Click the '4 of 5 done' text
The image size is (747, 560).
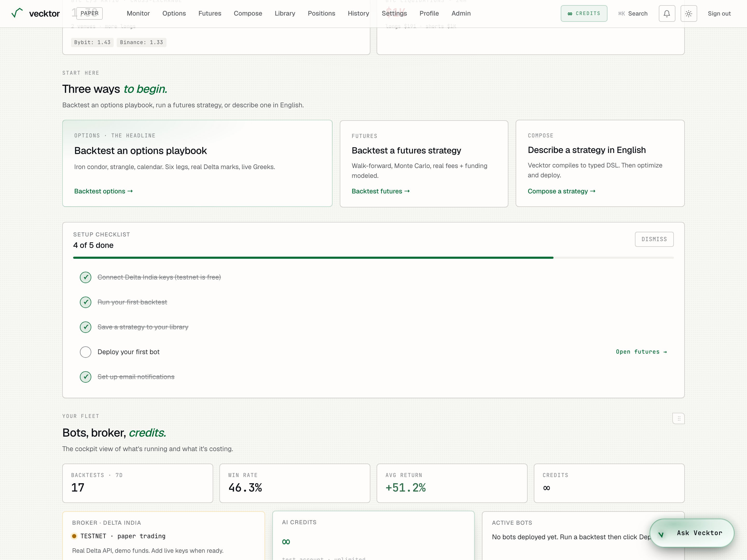(x=93, y=245)
